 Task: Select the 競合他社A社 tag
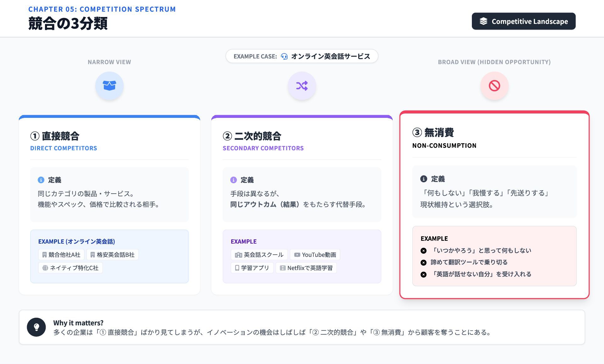(61, 255)
